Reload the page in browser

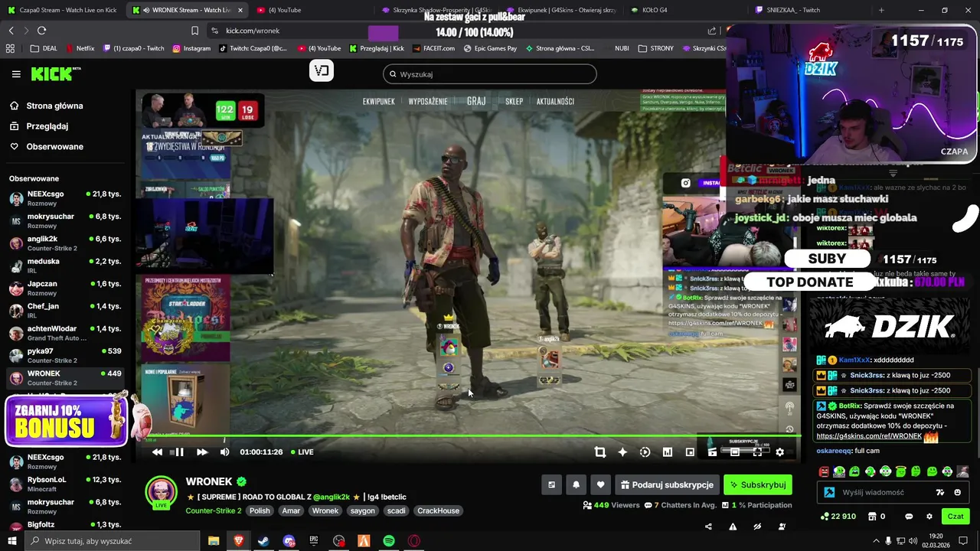[x=41, y=31]
